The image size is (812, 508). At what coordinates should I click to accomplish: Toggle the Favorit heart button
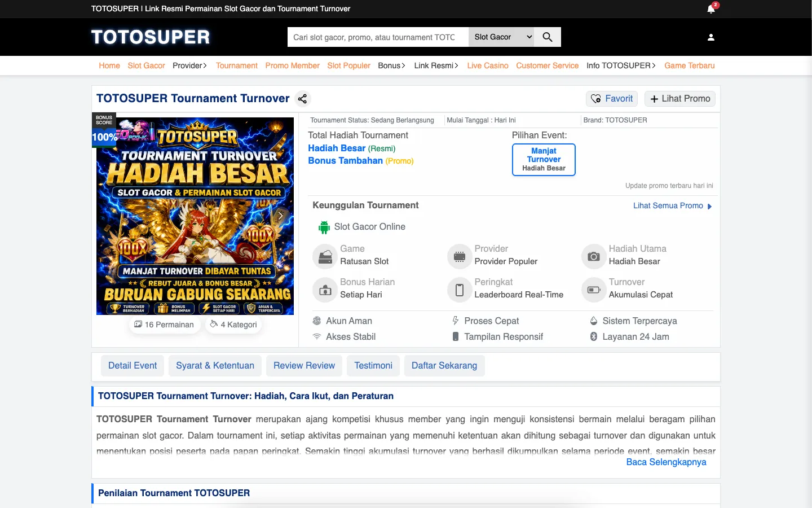tap(612, 99)
